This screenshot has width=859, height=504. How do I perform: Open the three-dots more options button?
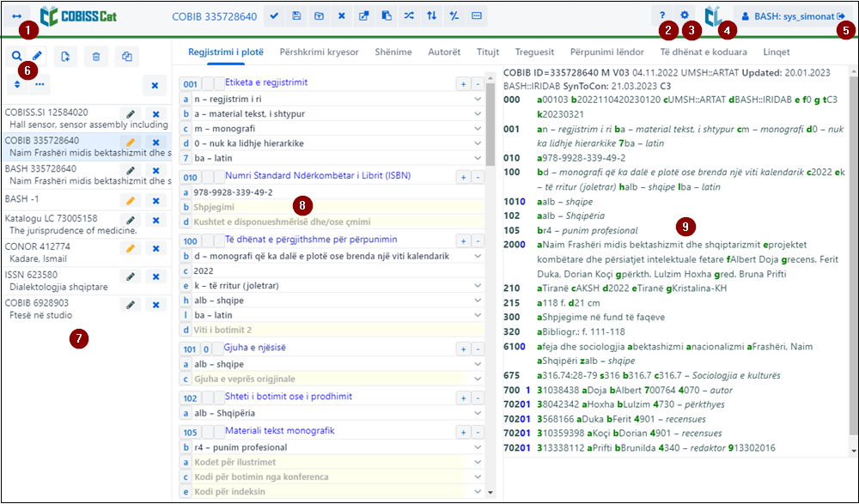coord(40,85)
